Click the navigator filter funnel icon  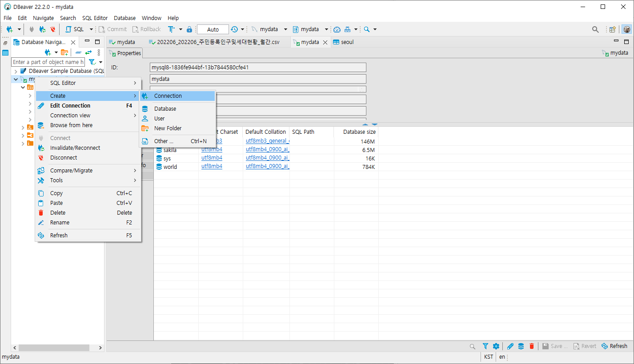click(92, 62)
